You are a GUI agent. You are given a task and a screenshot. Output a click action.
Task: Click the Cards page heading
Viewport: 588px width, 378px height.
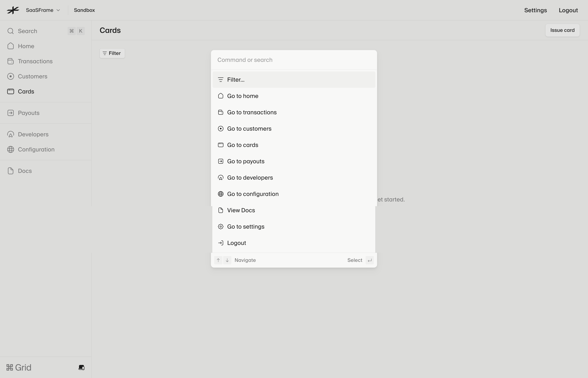(110, 30)
